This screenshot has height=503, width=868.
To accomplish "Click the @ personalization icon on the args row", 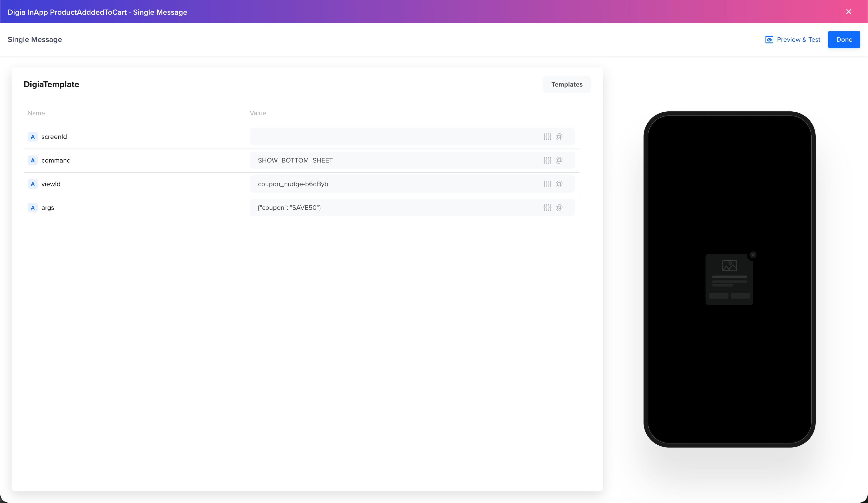I will 559,207.
